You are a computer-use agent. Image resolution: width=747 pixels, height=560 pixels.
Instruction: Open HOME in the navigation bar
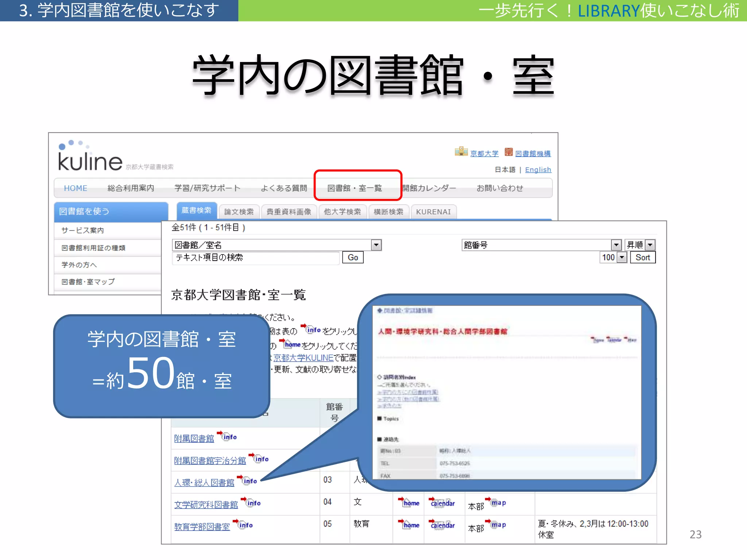pos(76,188)
